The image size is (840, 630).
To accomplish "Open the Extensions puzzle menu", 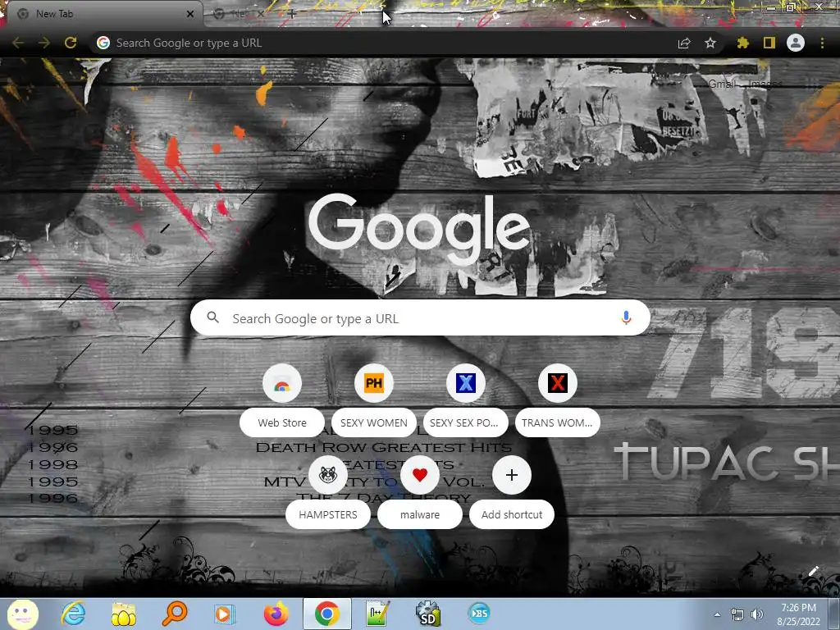I will point(742,43).
